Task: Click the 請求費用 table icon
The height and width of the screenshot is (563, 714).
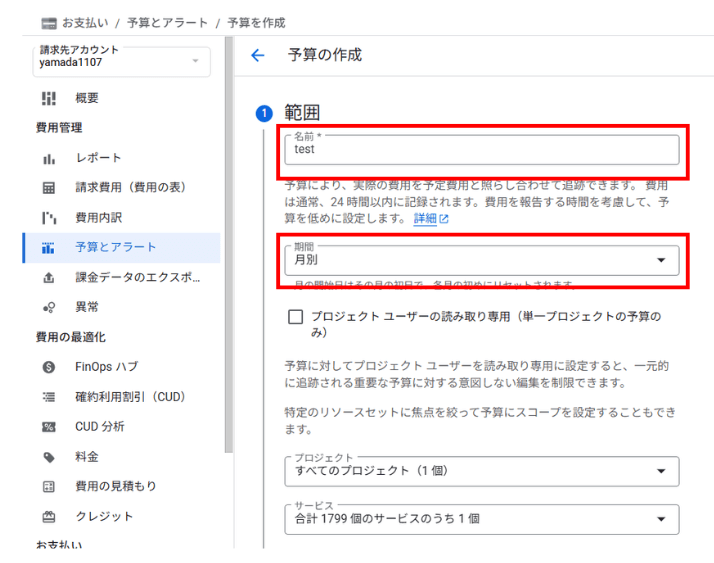Action: click(x=48, y=188)
